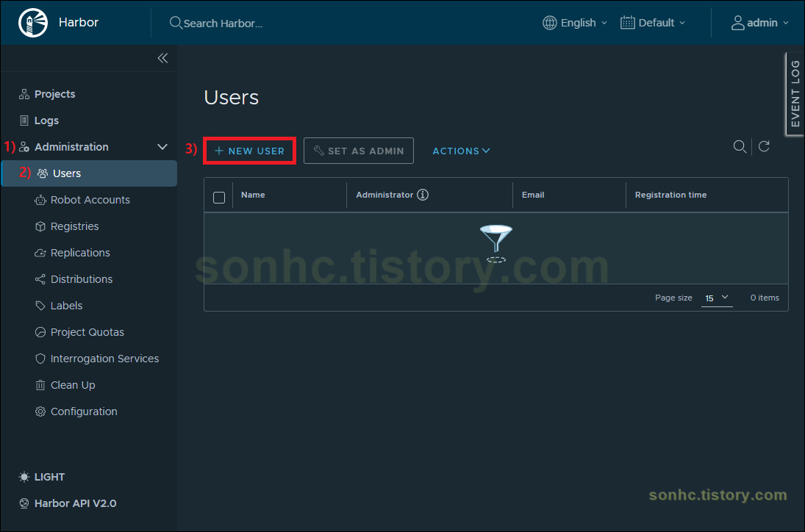Click the Email column header

click(x=533, y=195)
